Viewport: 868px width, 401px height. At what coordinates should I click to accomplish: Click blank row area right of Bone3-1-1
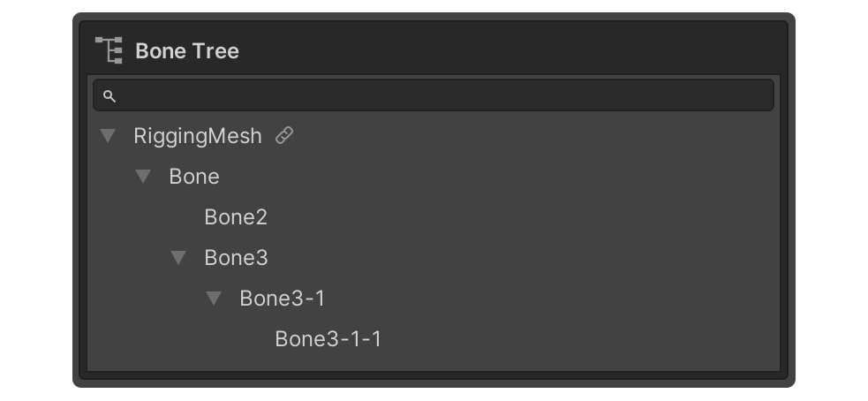pyautogui.click(x=574, y=339)
